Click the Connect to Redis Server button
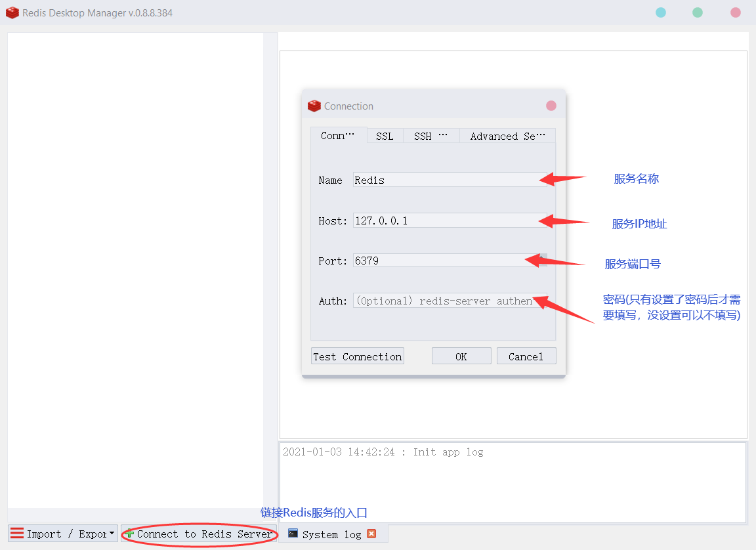 pos(199,534)
